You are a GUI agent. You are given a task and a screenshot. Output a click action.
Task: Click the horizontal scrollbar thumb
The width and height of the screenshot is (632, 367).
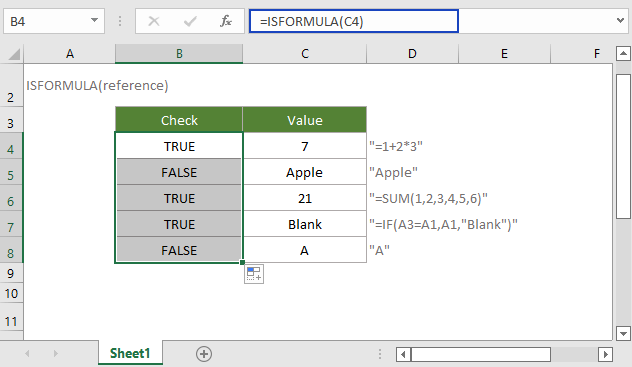point(480,355)
